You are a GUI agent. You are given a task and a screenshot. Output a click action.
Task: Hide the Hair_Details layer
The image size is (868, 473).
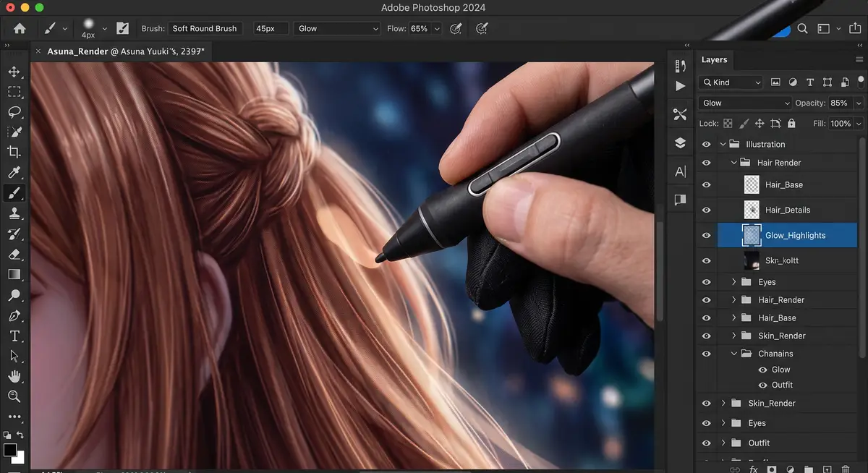point(707,210)
